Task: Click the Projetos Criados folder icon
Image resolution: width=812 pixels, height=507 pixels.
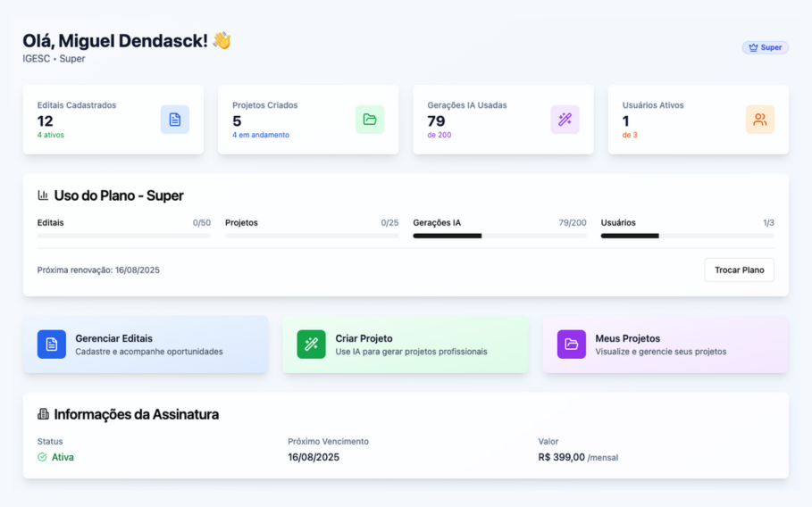Action: pyautogui.click(x=370, y=120)
